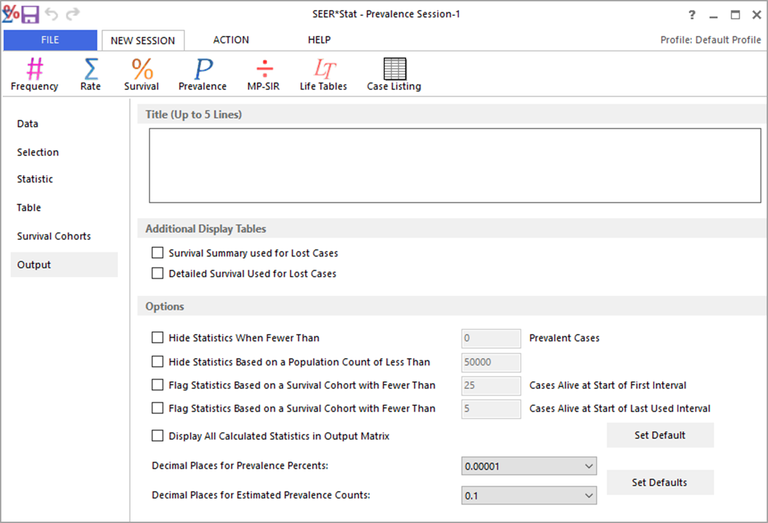The height and width of the screenshot is (523, 768).
Task: Switch to the ACTION ribbon tab
Action: [x=231, y=40]
